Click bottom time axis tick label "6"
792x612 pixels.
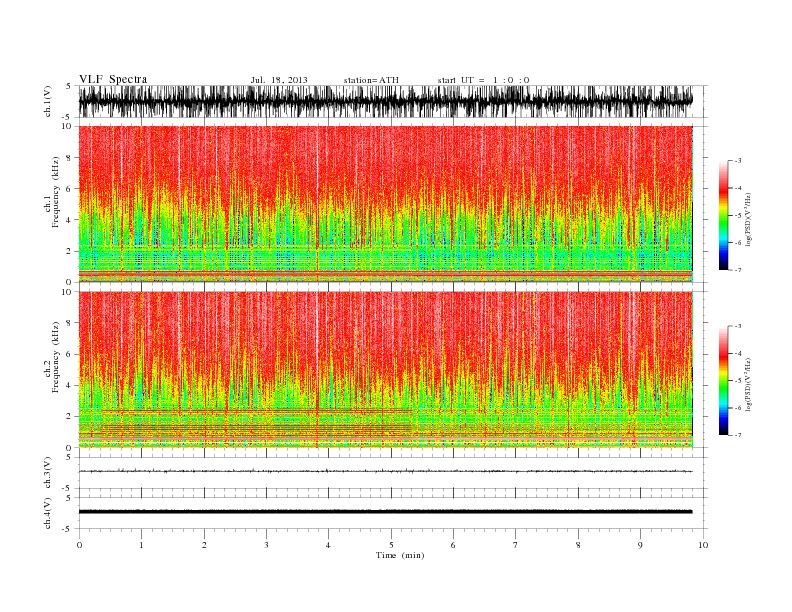453,545
